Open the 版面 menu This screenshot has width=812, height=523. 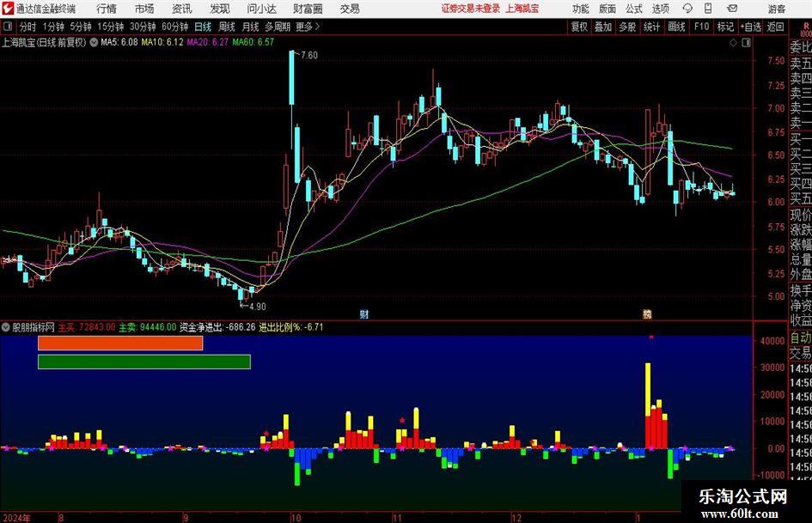(607, 9)
